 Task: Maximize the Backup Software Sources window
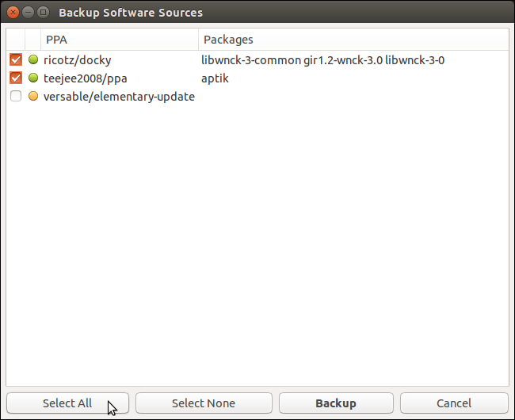pos(43,12)
